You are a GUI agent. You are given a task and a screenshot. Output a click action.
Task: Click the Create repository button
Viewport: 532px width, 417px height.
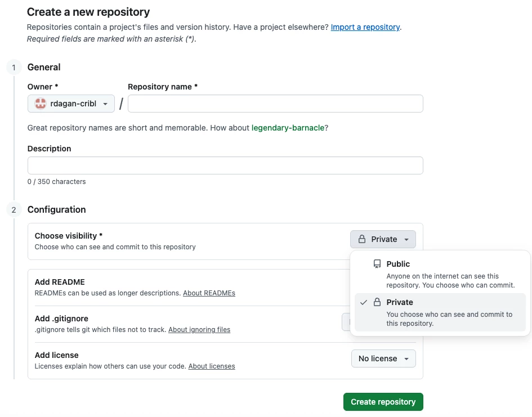383,402
